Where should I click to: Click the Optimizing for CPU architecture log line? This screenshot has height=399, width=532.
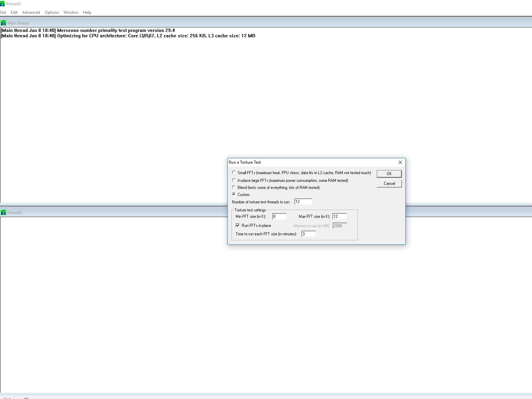point(128,36)
